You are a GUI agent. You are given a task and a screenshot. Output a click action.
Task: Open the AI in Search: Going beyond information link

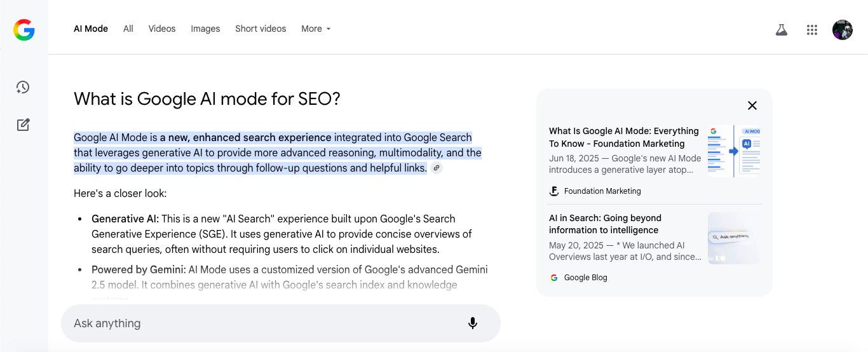[x=605, y=224]
